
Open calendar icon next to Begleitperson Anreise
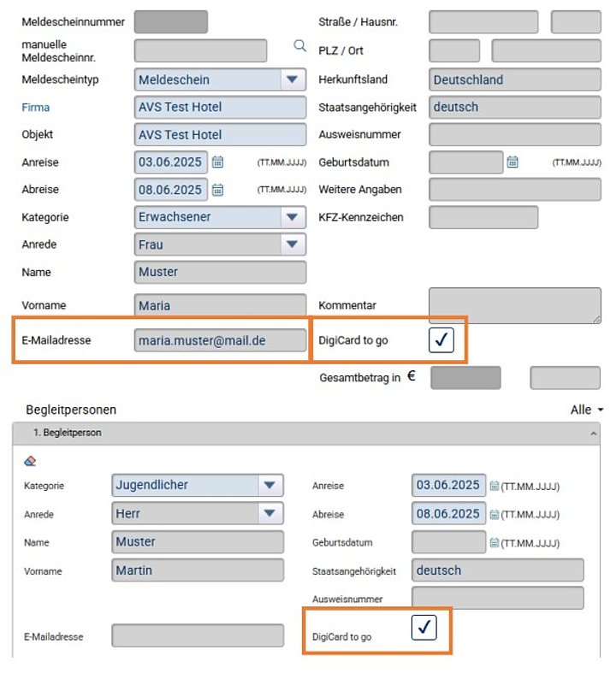tap(495, 486)
